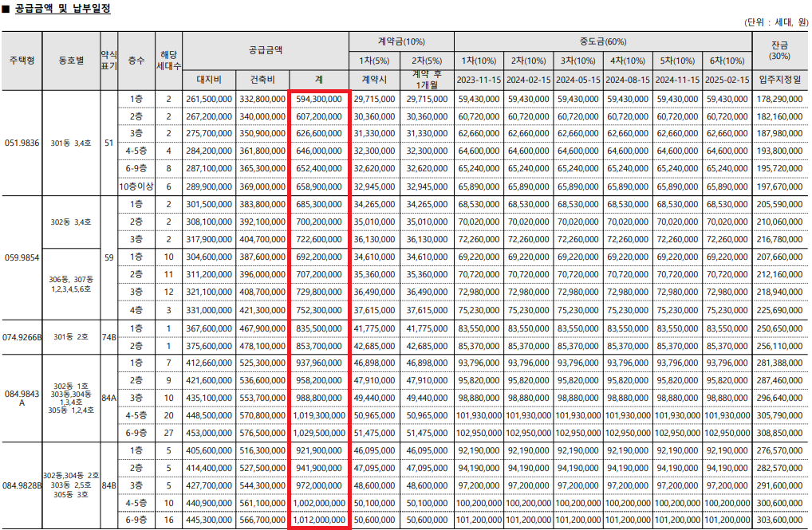Click balance amount 308,850,000
Viewport: 812px width, 530px height.
click(779, 433)
